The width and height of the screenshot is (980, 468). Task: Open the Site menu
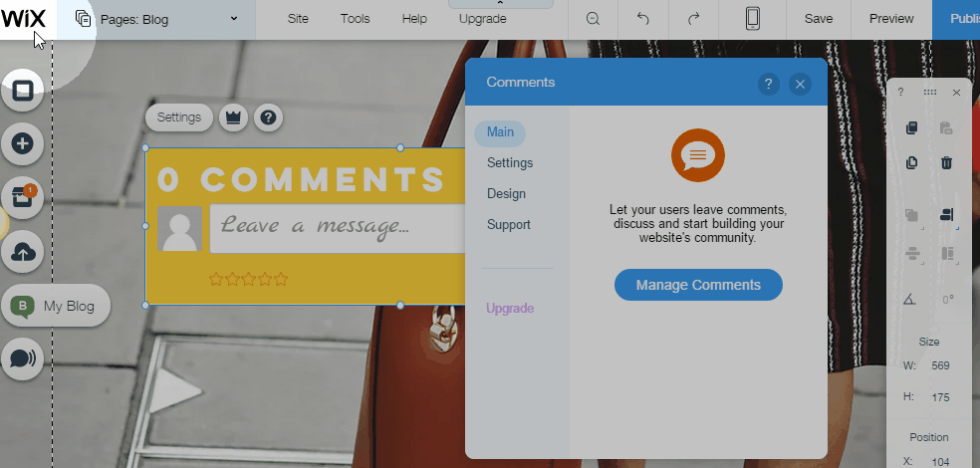pos(298,19)
